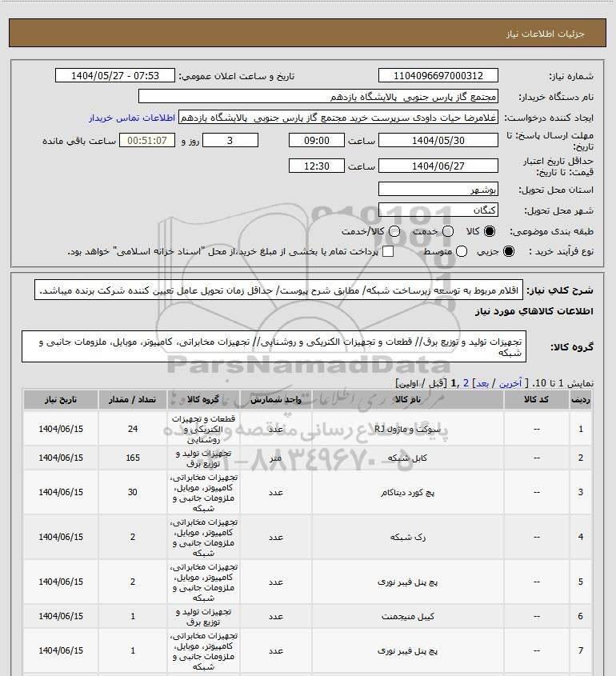Toggle the اسناد خزانه اسلامی payment checkbox
This screenshot has height=676, width=616.
coord(388,251)
